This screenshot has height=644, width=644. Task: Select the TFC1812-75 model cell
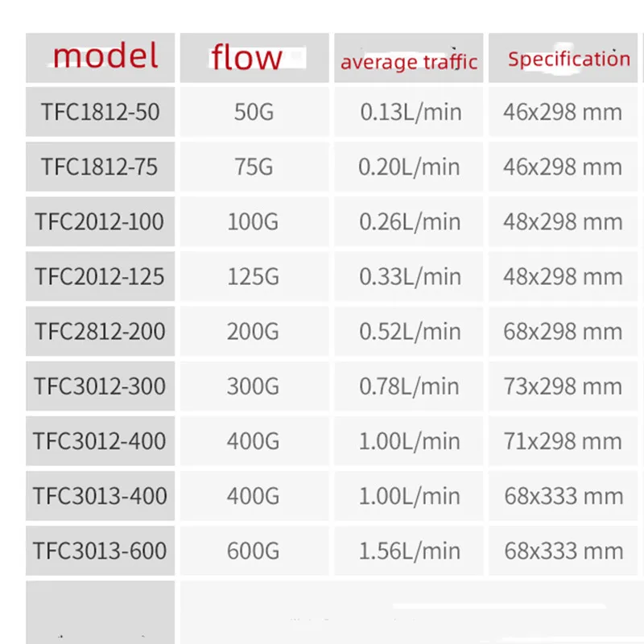(x=101, y=167)
